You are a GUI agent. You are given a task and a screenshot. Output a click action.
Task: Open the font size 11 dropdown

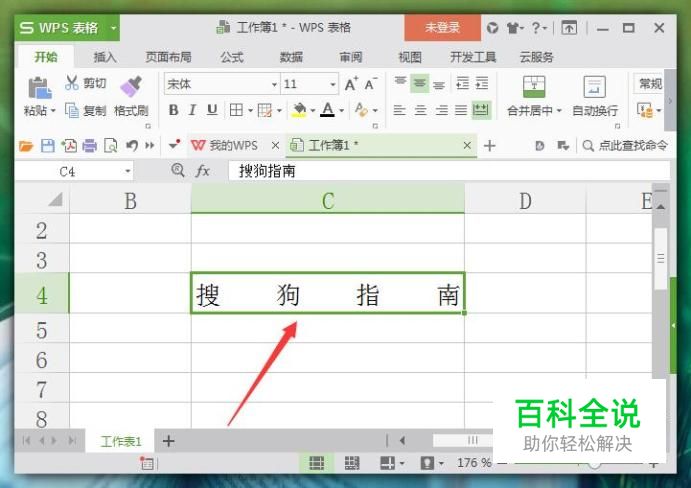coord(333,84)
